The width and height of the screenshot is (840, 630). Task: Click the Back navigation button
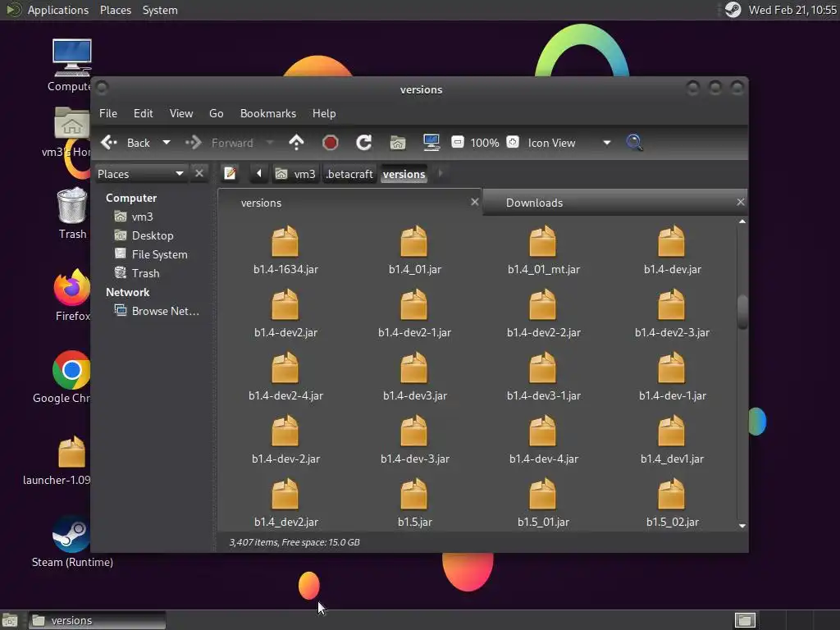click(126, 143)
